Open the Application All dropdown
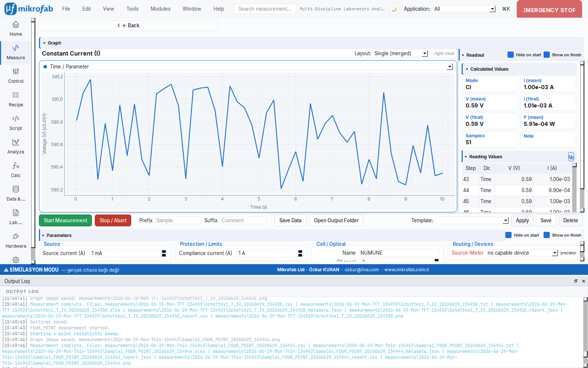This screenshot has height=368, width=588. [464, 9]
